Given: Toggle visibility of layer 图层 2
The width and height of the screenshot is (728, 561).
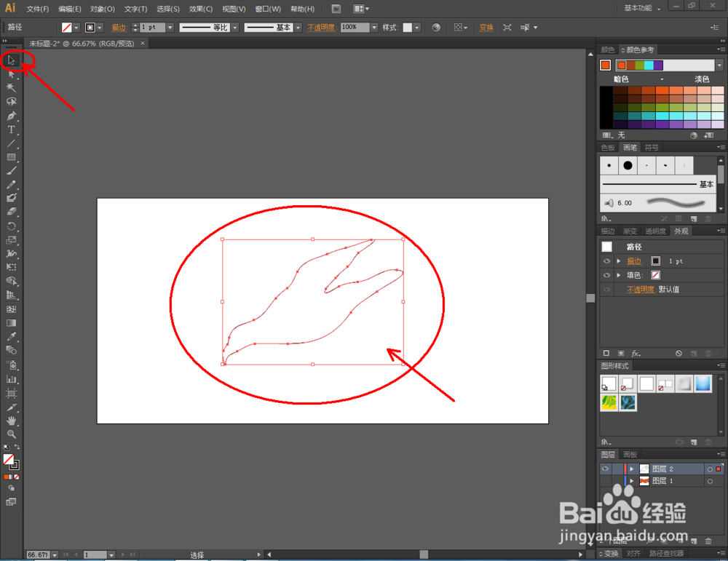Looking at the screenshot, I should (x=605, y=469).
